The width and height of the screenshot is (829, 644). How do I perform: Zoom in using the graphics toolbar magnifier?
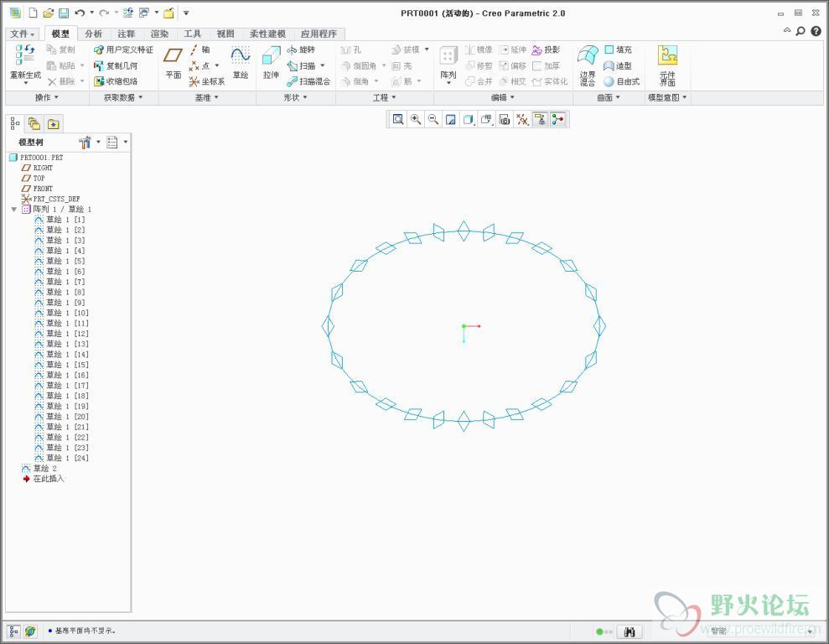coord(416,120)
